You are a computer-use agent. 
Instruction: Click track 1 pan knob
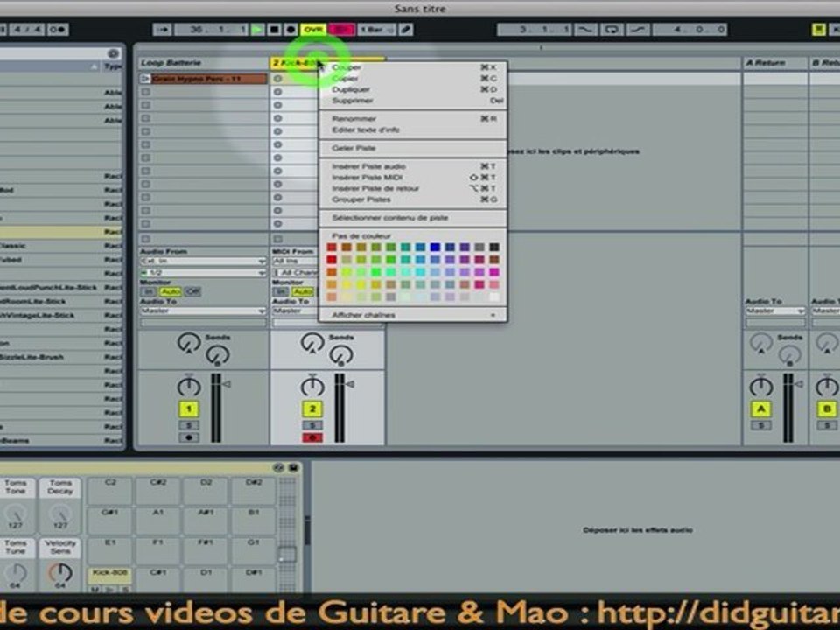tap(189, 386)
